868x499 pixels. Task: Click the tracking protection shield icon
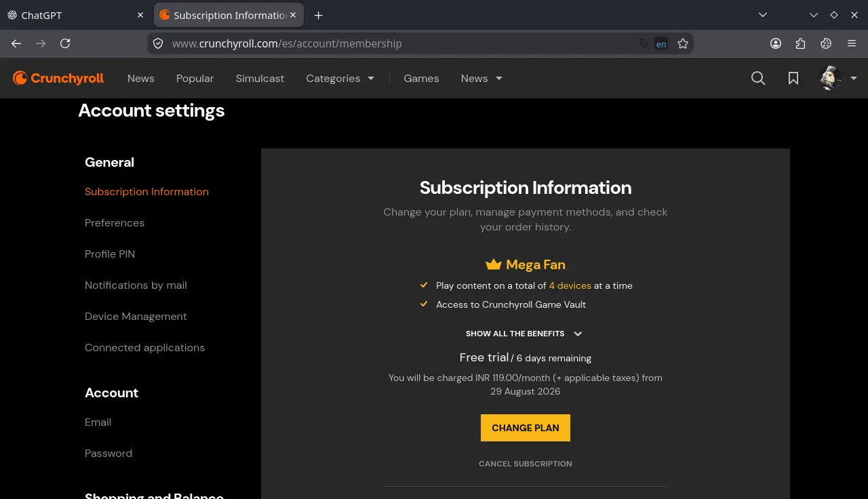[x=158, y=43]
